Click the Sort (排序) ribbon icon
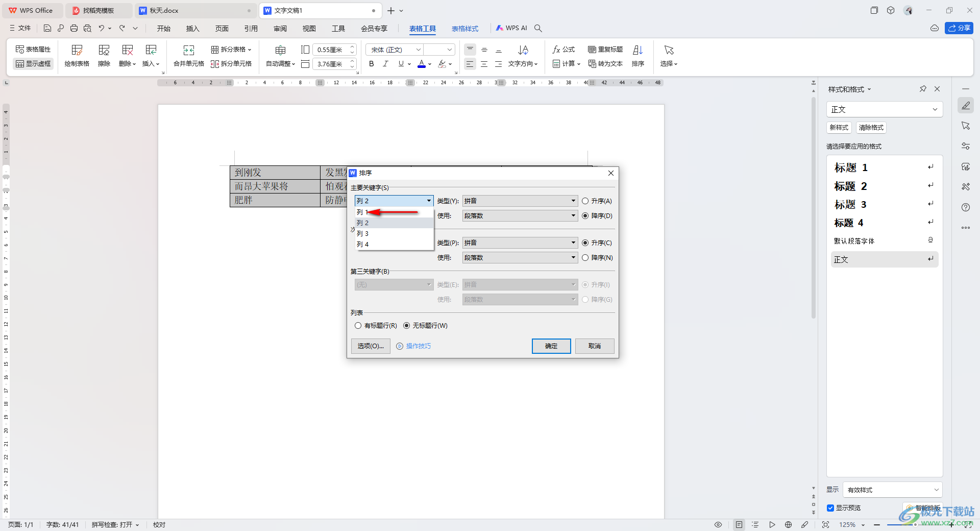 [638, 51]
